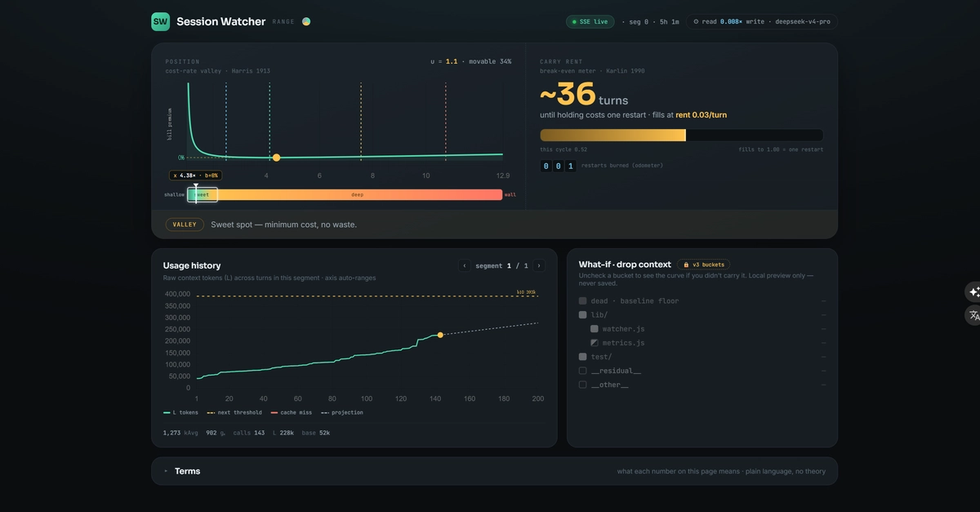Toggle the test/ bucket checkbox
This screenshot has width=980, height=512.
click(x=583, y=357)
